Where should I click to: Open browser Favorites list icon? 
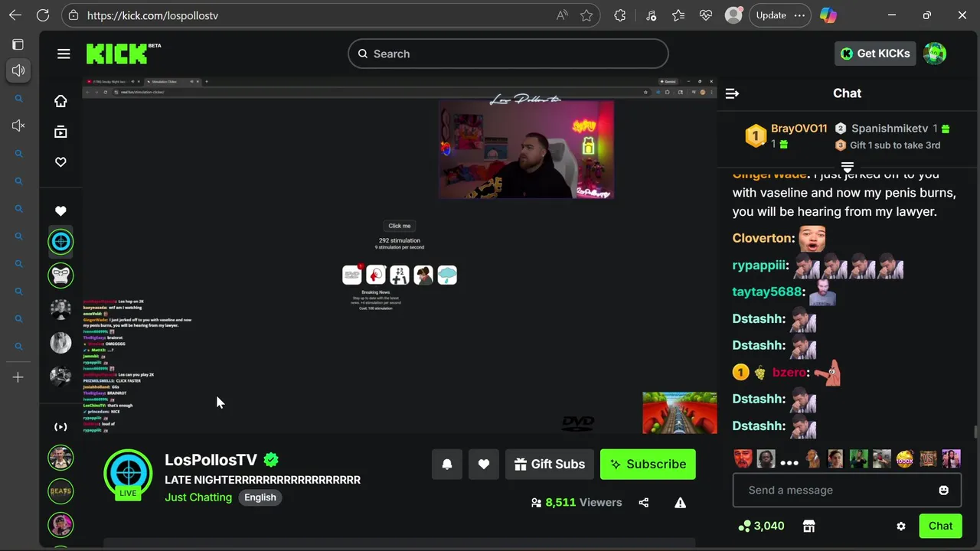point(678,15)
